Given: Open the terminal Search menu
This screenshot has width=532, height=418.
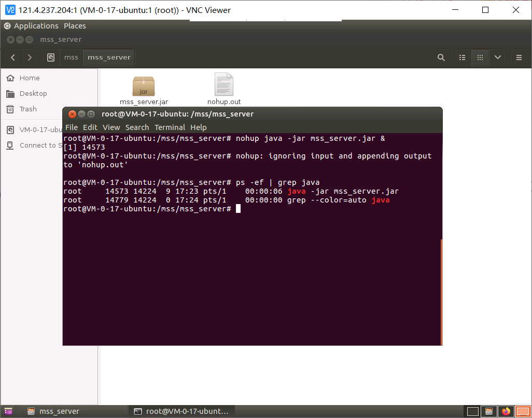Looking at the screenshot, I should tap(137, 127).
